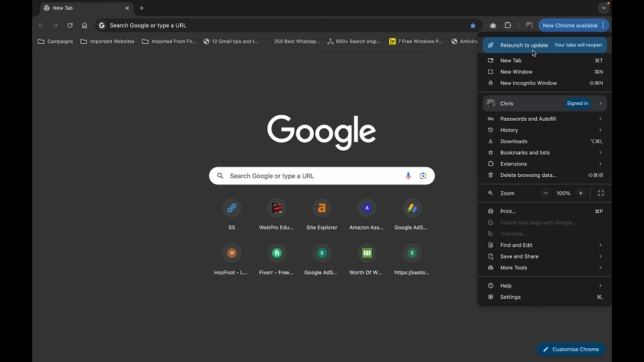This screenshot has height=362, width=644.
Task: Expand Passwords and Autofill submenu
Action: click(x=545, y=119)
